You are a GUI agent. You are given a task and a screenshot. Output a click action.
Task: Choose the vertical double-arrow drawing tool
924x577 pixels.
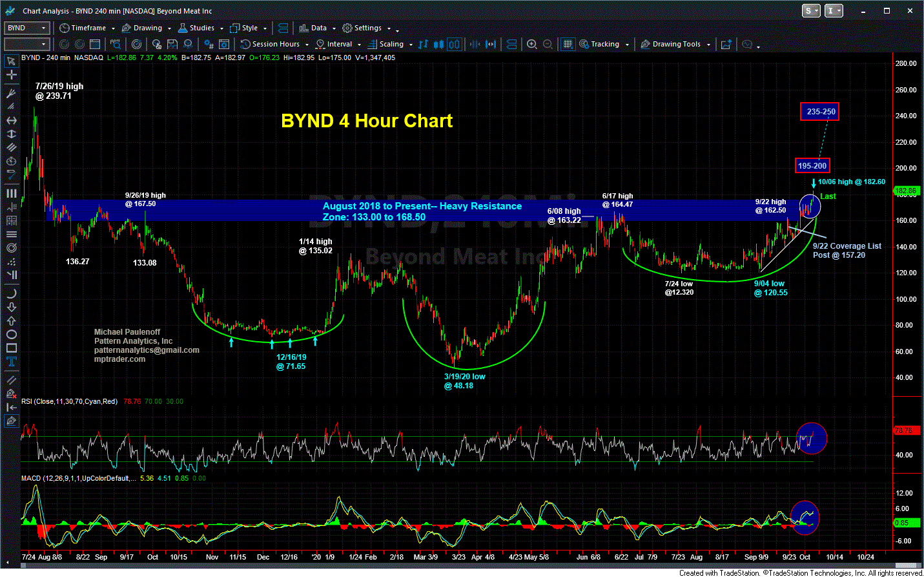click(11, 134)
